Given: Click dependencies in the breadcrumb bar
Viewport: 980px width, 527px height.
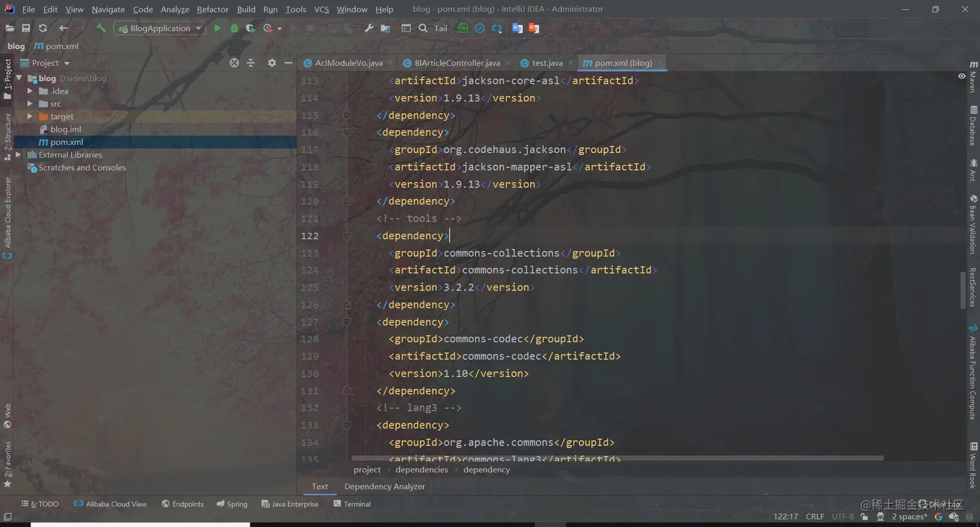Looking at the screenshot, I should (421, 469).
